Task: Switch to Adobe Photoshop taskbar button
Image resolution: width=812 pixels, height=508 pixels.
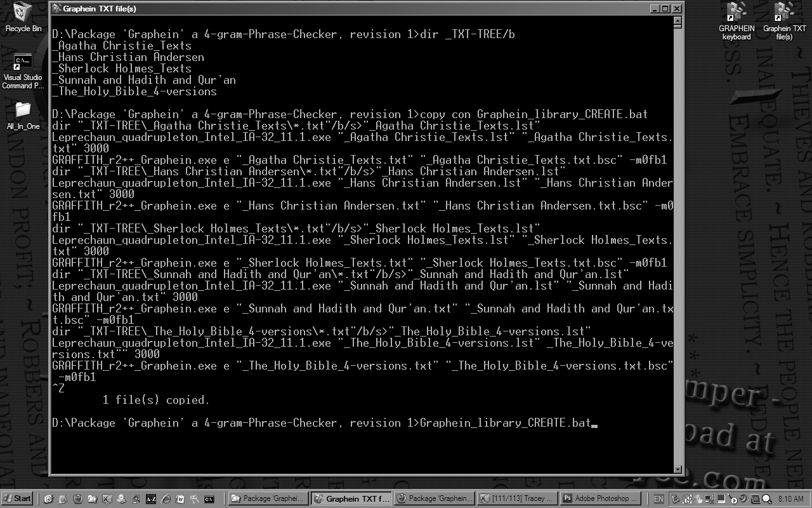Action: coord(601,498)
